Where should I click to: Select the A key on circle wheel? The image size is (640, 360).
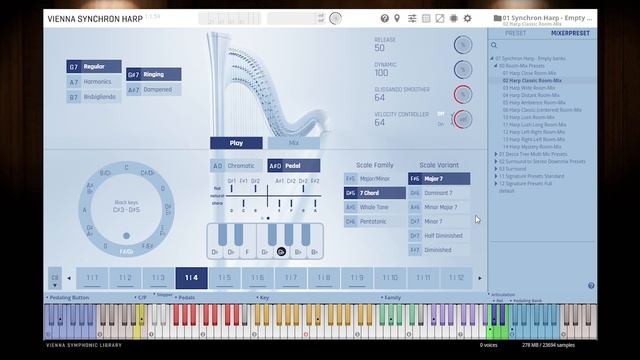84,210
